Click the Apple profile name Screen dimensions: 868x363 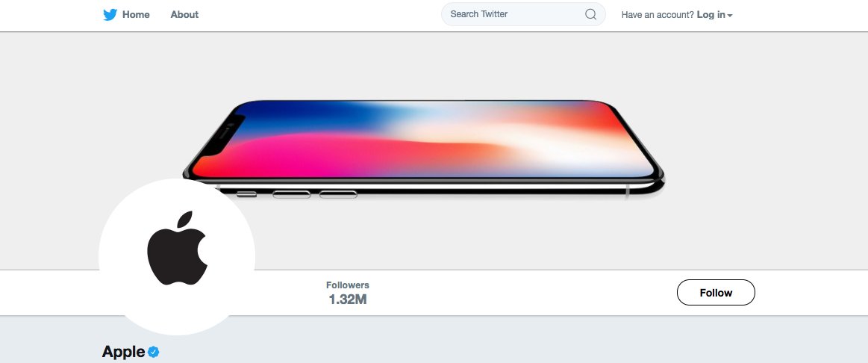pos(123,351)
